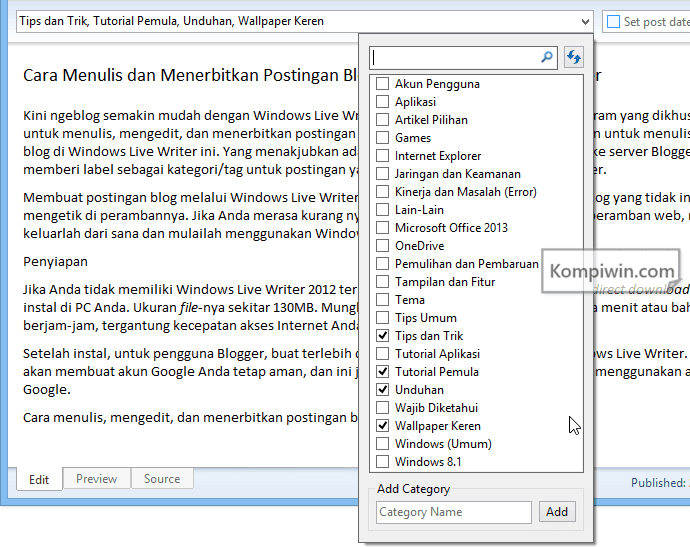The height and width of the screenshot is (547, 690).
Task: Check Tampilan dan Fitur category
Action: point(382,282)
